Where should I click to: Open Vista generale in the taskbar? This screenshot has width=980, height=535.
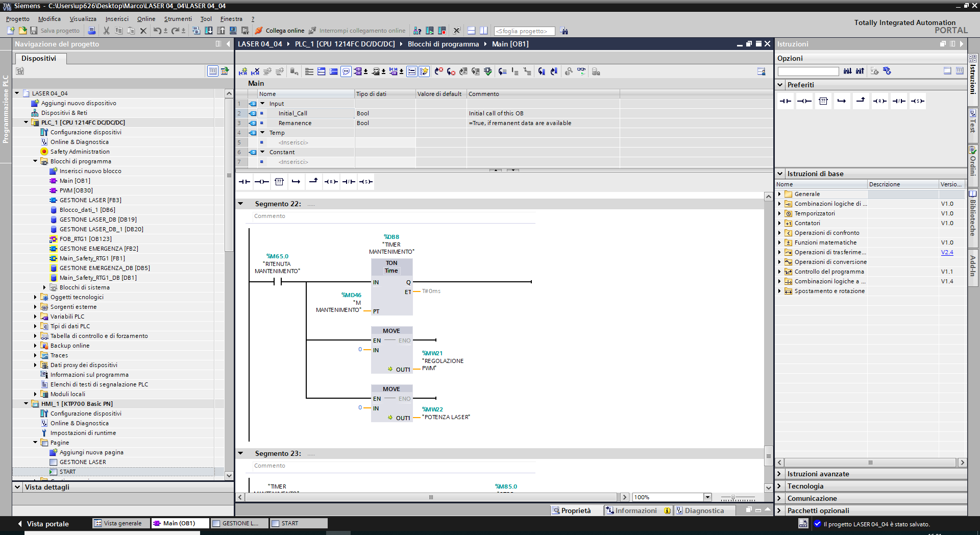point(121,523)
